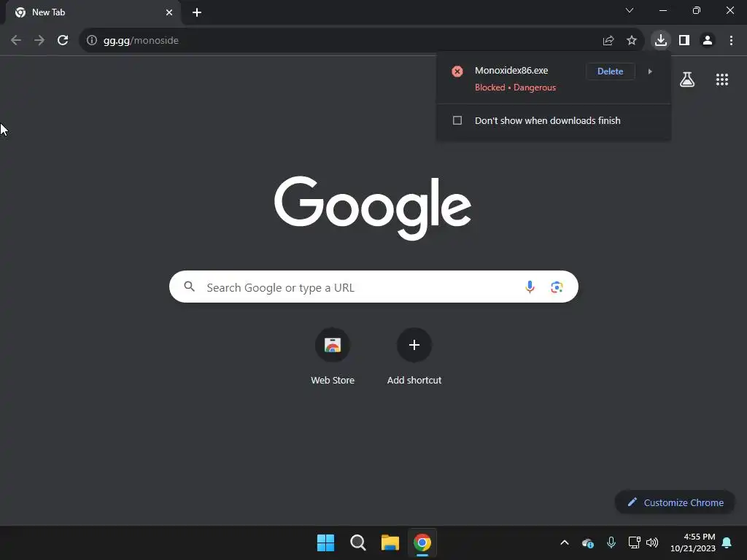View site information icon in address bar

[92, 41]
